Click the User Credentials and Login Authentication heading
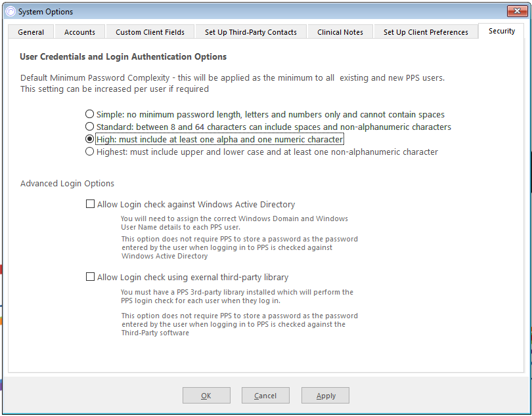 coord(123,56)
